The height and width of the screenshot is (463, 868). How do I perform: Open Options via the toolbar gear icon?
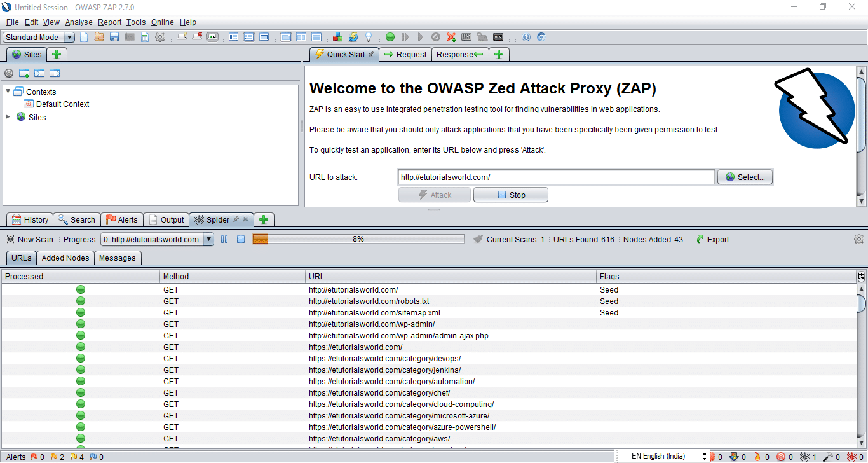coord(160,37)
